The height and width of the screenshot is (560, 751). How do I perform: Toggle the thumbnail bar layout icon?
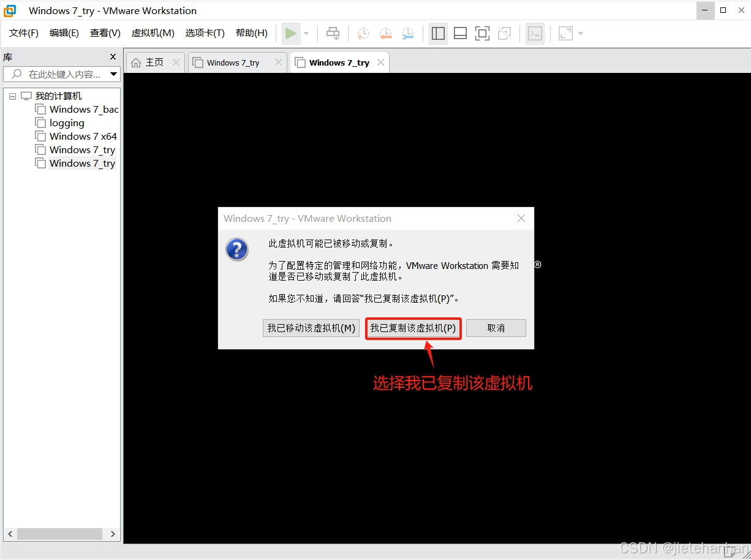(x=460, y=33)
